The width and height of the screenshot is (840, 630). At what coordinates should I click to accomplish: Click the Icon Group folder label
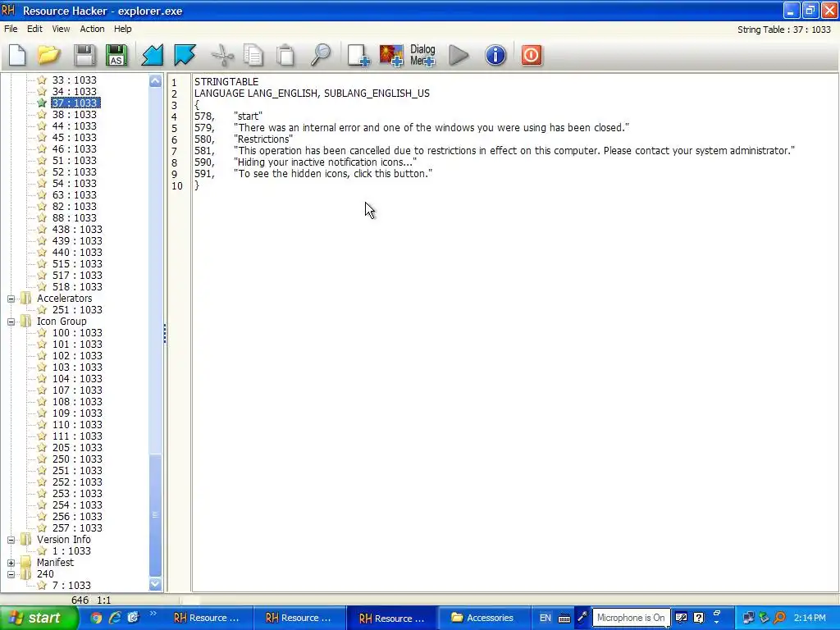62,322
